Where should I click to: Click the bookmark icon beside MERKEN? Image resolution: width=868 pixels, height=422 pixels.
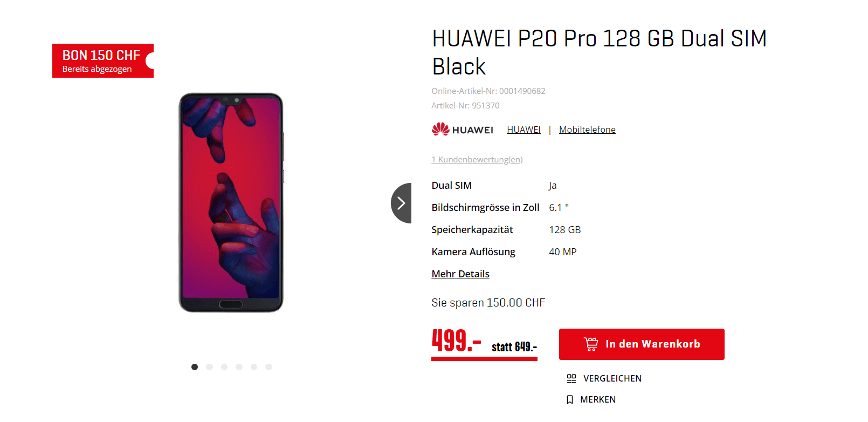[570, 399]
